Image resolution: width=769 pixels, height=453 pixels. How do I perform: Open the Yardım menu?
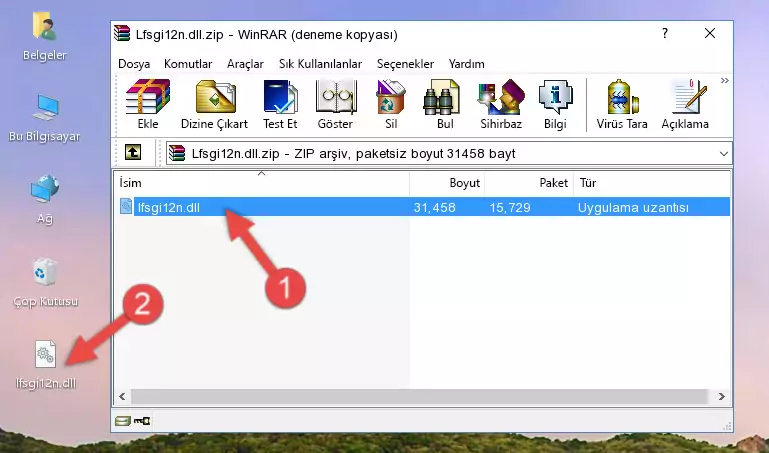tap(466, 64)
